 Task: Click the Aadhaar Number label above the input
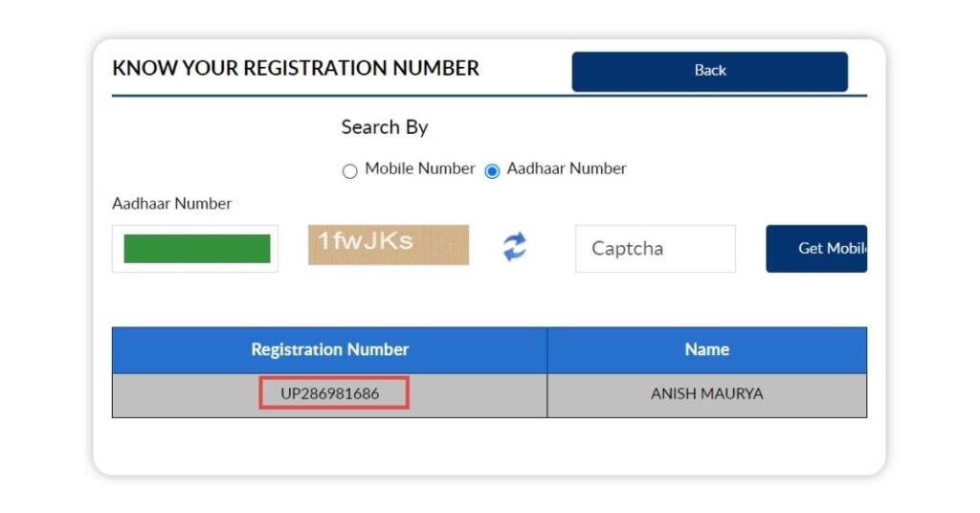coord(172,204)
